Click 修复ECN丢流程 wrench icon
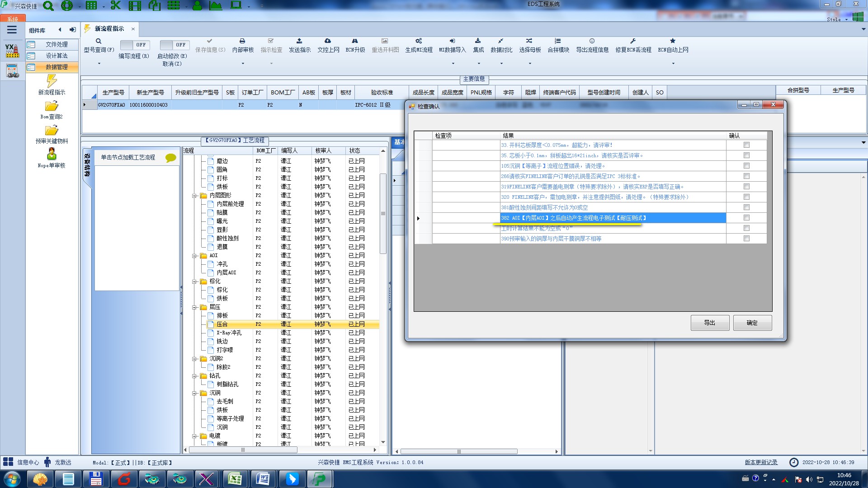Screen dimensions: 868x488 (633, 41)
